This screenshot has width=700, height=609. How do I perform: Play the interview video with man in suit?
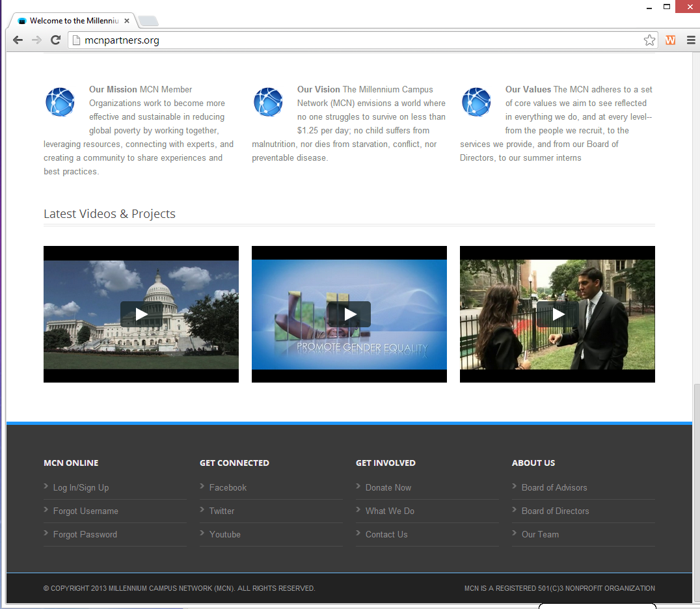[558, 314]
